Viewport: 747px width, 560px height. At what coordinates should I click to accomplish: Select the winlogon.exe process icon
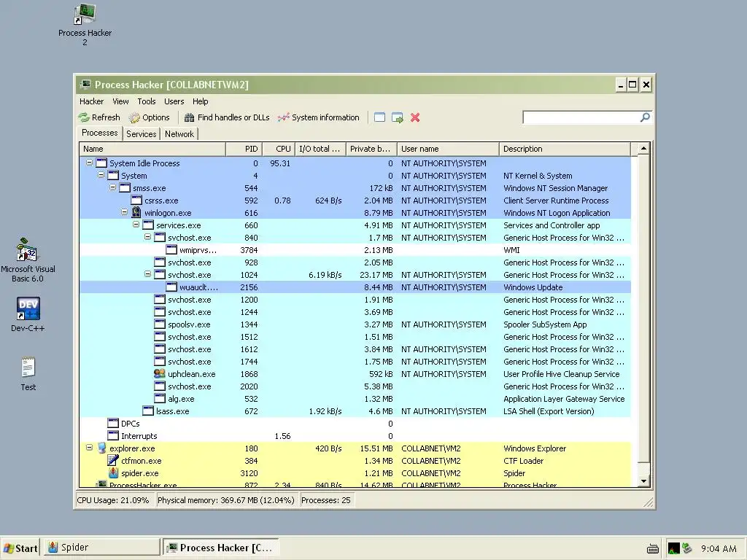136,212
